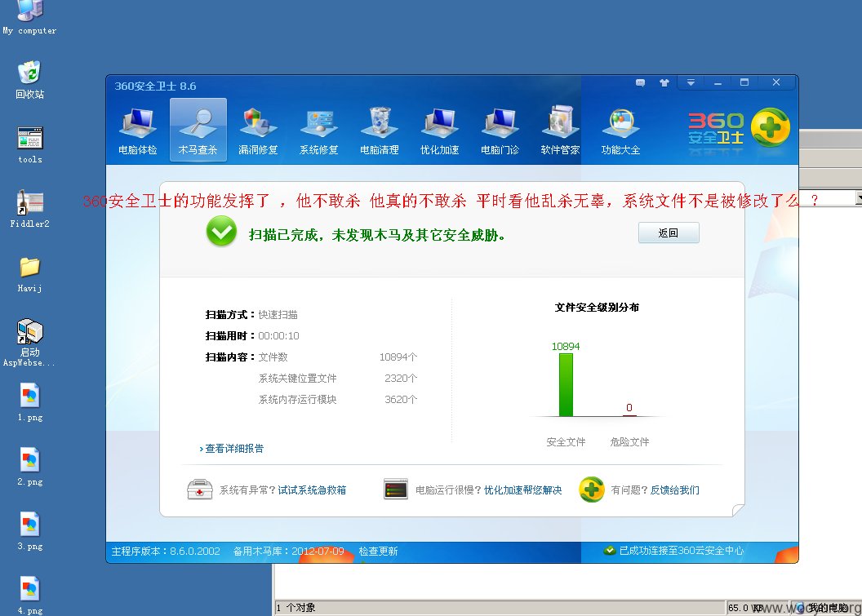
Task: Open Fiddler2 desktop shortcut
Action: [x=29, y=209]
